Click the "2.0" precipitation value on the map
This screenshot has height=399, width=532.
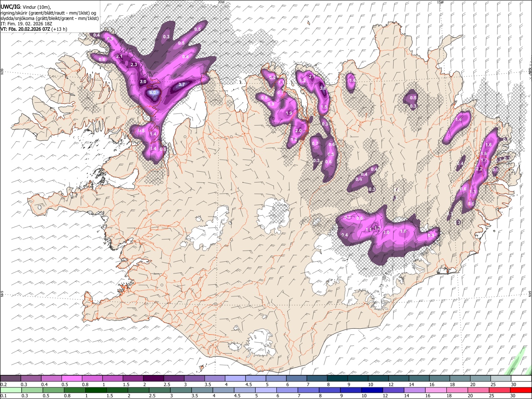[x=298, y=131]
